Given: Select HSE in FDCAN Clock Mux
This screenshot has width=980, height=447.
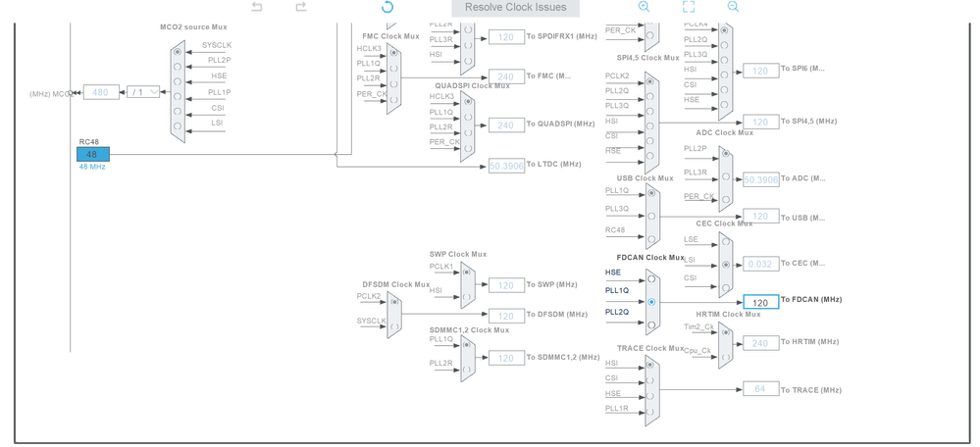Looking at the screenshot, I should pyautogui.click(x=652, y=279).
